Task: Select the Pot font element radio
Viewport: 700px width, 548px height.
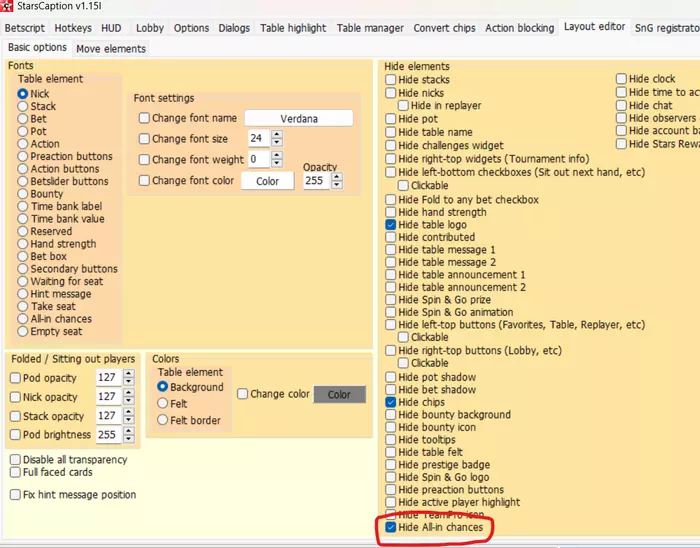Action: point(23,131)
